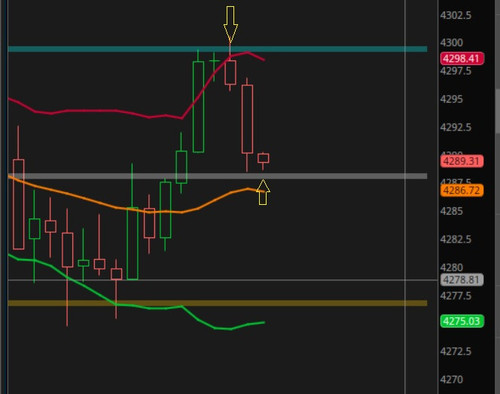Click the vertical scrollbar thumb at right edge

click(x=498, y=110)
